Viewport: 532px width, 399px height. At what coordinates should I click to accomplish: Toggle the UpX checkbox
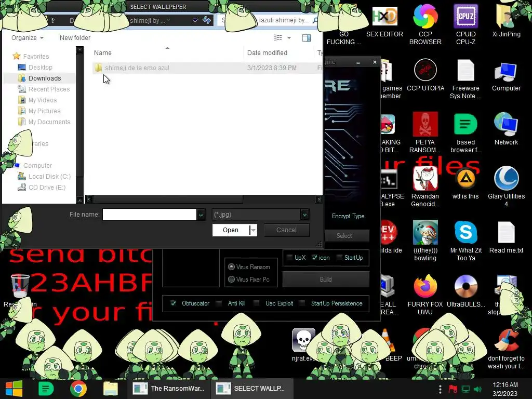coord(289,258)
